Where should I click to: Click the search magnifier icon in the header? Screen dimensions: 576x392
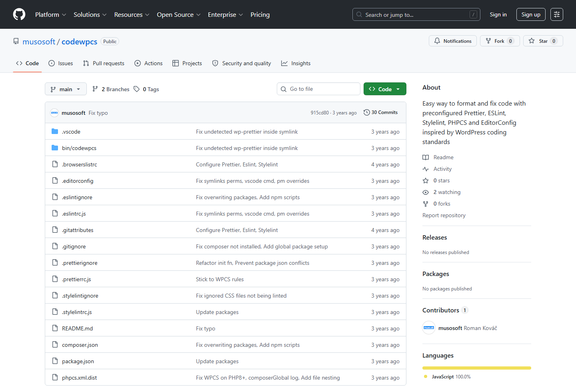(359, 14)
